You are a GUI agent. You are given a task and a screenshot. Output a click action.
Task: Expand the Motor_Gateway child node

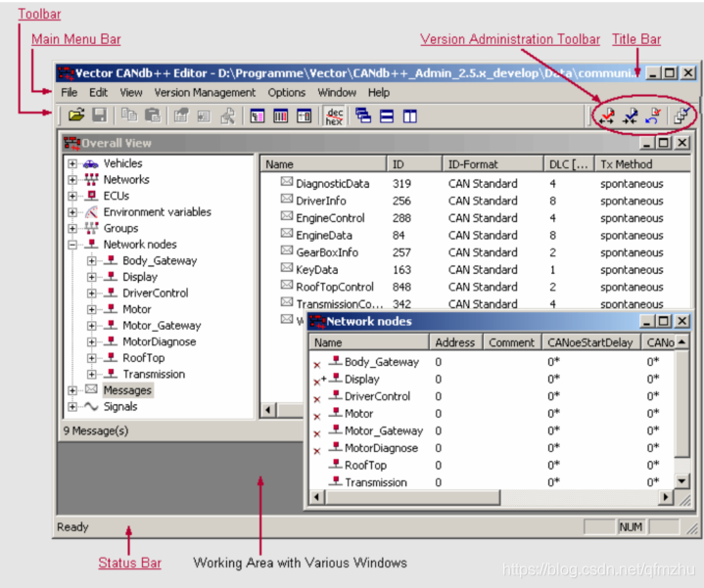point(92,326)
